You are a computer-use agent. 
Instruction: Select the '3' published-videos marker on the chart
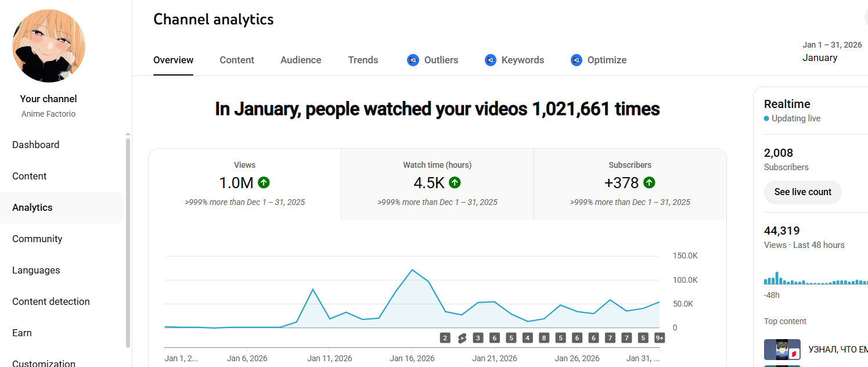click(x=478, y=338)
